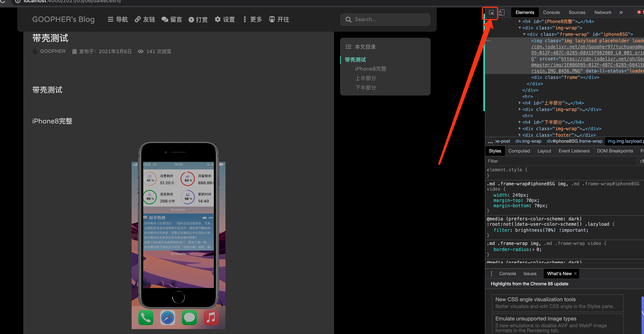Follow the srcset cdn.jsdelivr.net URL link
The height and width of the screenshot is (334, 644).
[602, 59]
